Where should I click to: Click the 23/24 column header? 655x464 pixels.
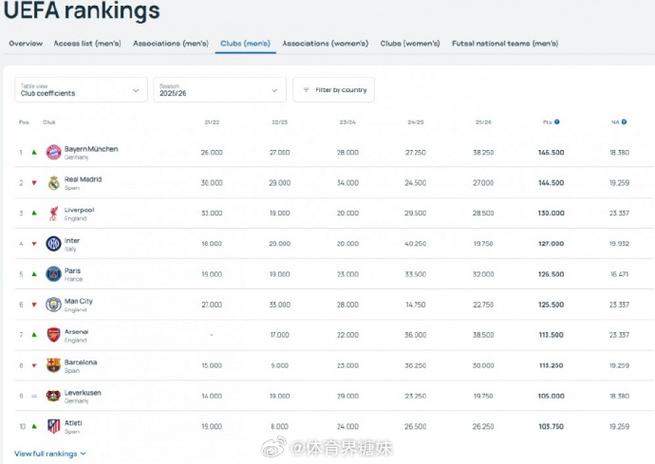pos(348,122)
